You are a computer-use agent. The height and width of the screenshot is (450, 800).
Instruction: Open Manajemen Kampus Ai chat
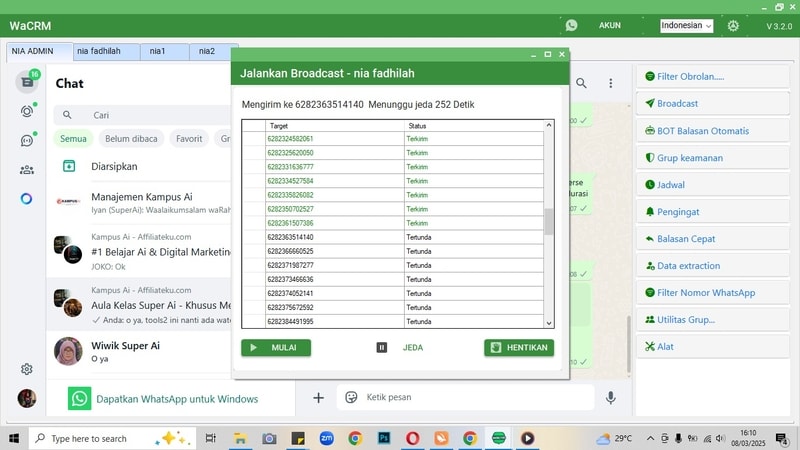coord(139,203)
